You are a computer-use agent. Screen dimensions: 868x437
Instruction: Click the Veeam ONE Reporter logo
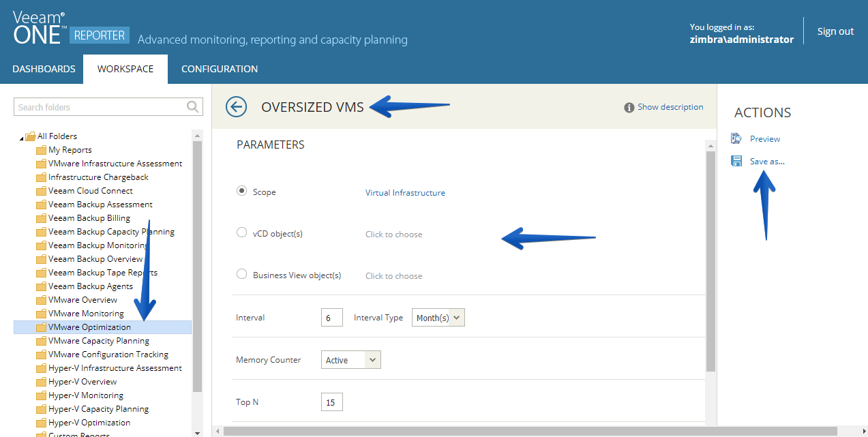coord(71,29)
